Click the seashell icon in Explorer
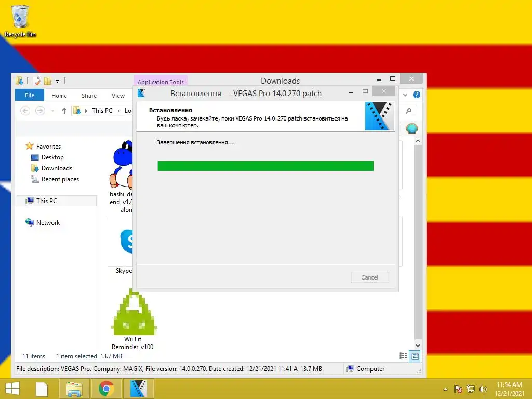This screenshot has width=532, height=399. pos(411,129)
